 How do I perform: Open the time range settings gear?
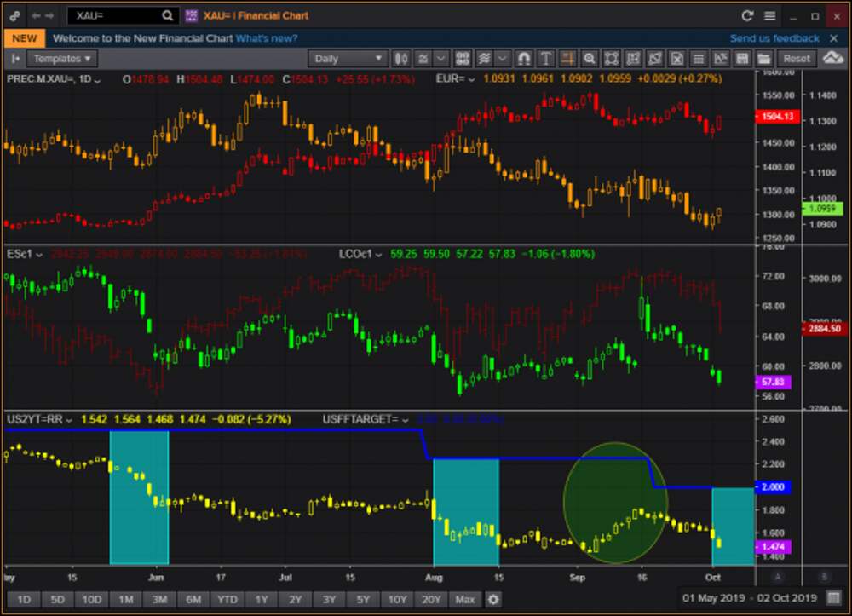(x=493, y=599)
